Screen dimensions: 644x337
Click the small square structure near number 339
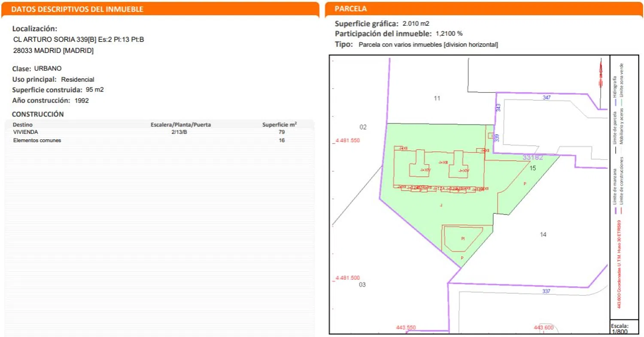[491, 136]
